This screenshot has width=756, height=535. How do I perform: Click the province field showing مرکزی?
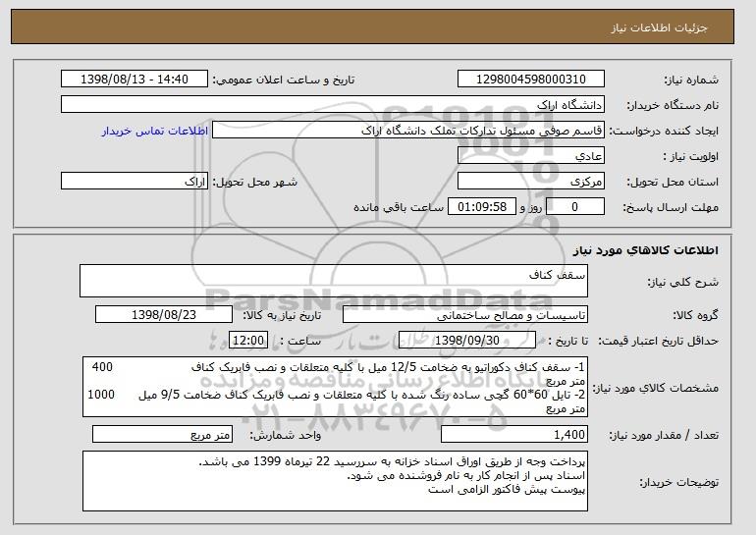point(531,182)
